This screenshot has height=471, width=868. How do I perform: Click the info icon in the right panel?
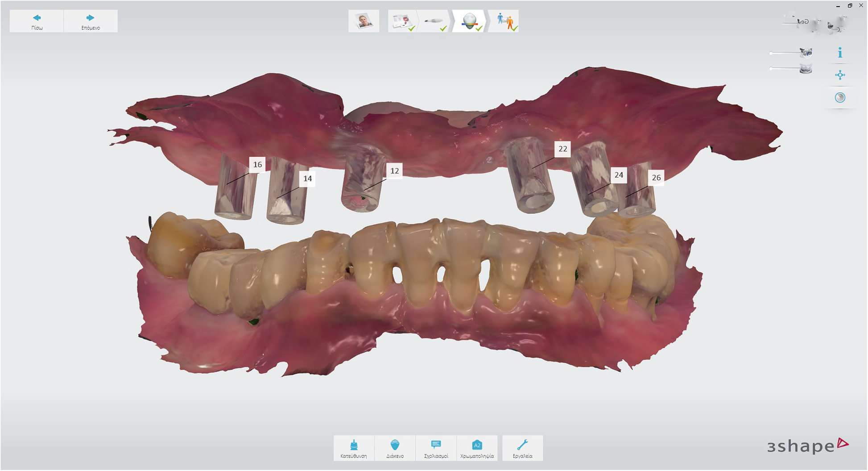click(840, 52)
